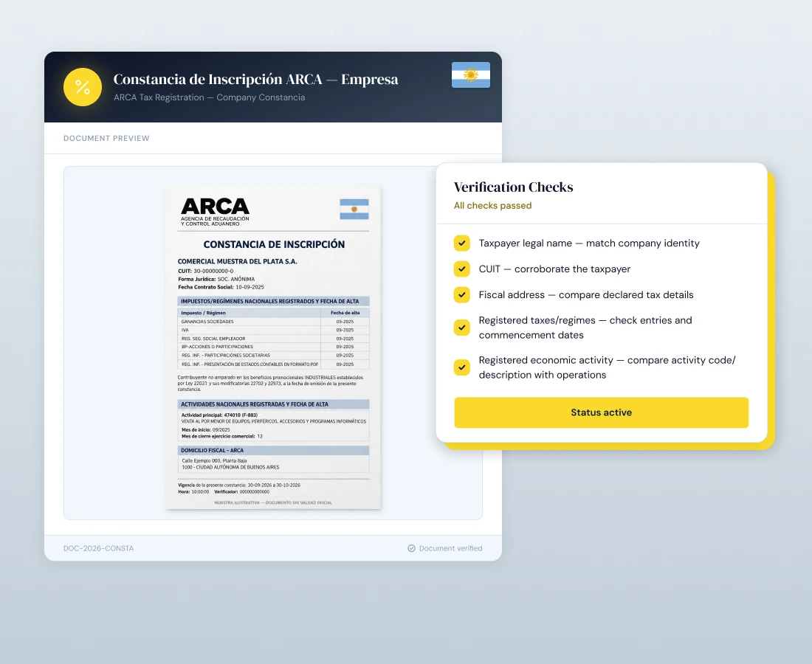Click the Calle Ejemplo 000 address line
Screen dimensions: 812x664
(x=214, y=460)
